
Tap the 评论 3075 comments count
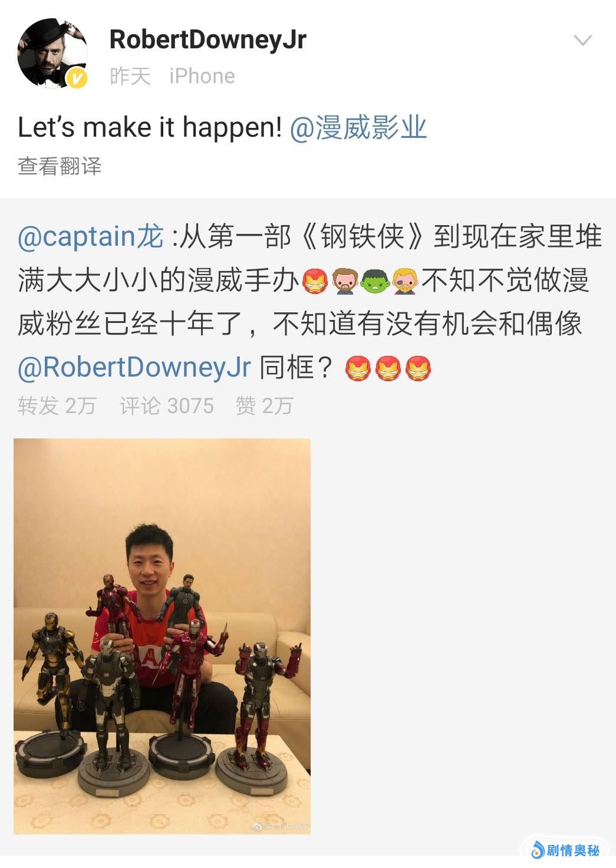pos(167,405)
